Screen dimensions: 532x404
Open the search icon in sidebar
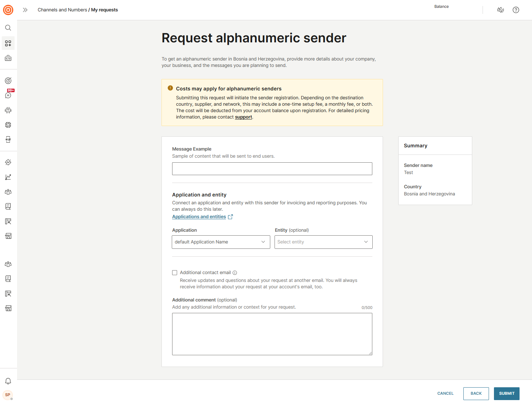tap(8, 28)
